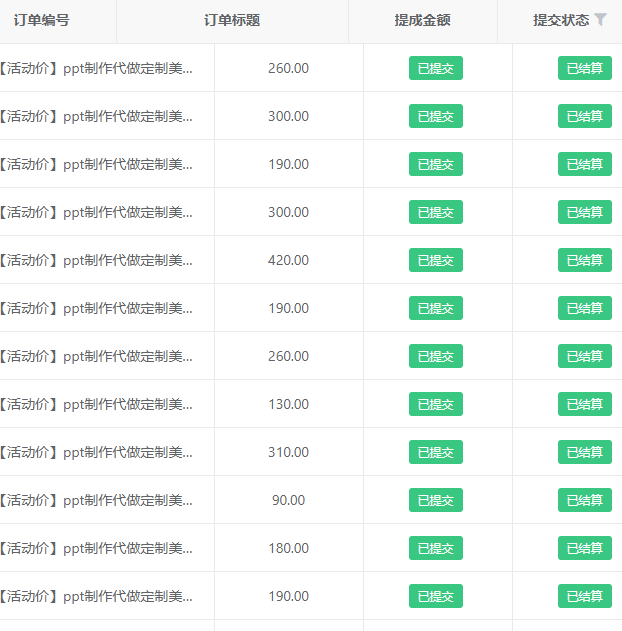Open the filter icon beside 提交状态
This screenshot has height=631, width=622.
[600, 19]
